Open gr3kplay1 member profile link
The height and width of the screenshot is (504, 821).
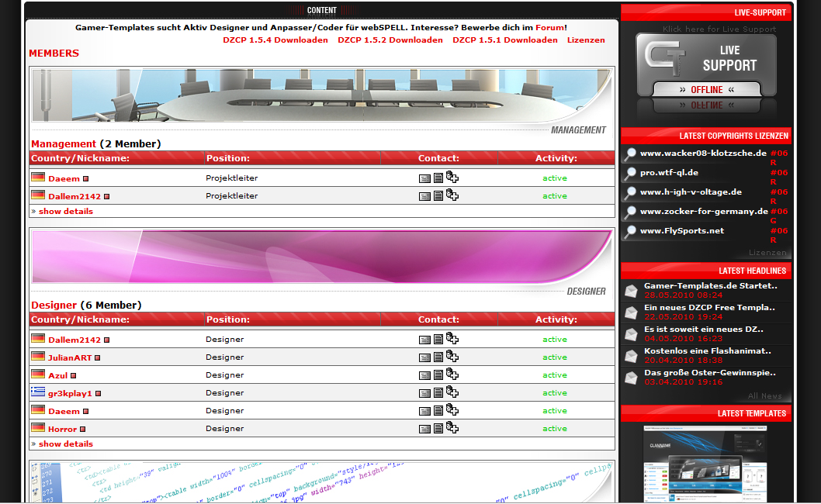[70, 394]
